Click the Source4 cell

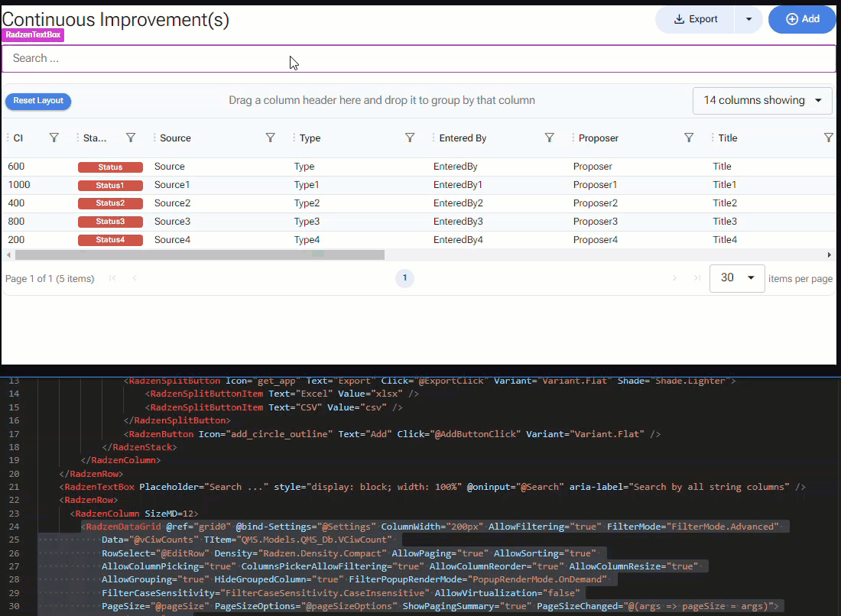tap(172, 240)
